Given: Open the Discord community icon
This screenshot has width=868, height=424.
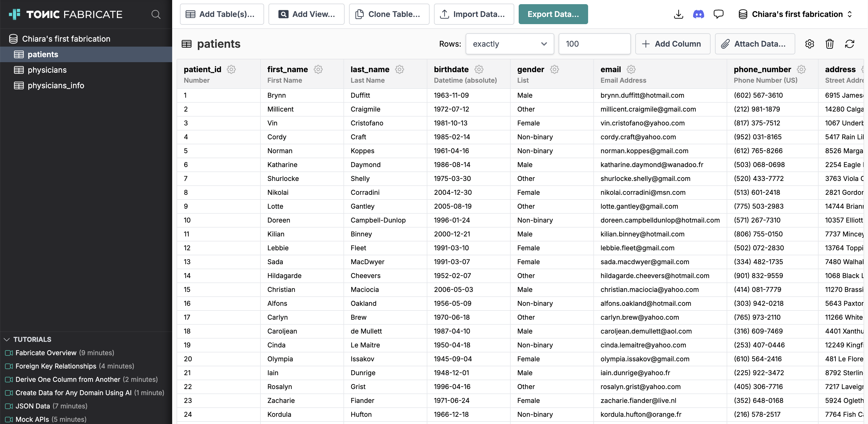Looking at the screenshot, I should tap(698, 14).
